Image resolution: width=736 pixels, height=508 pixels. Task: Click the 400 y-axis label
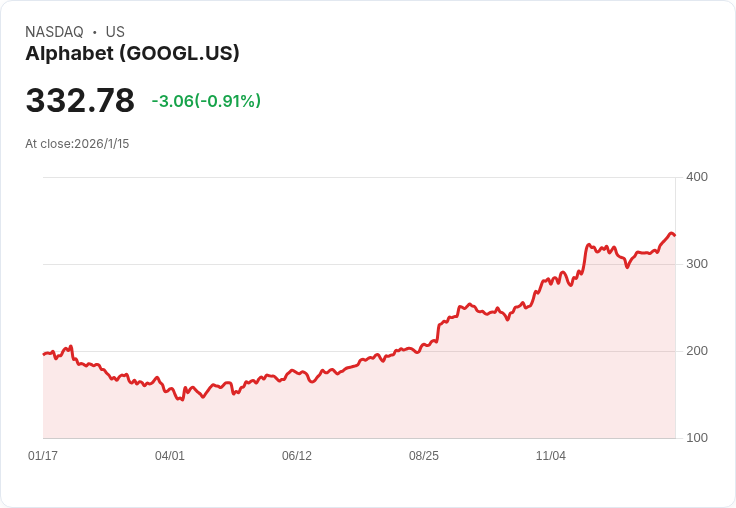[x=697, y=177]
